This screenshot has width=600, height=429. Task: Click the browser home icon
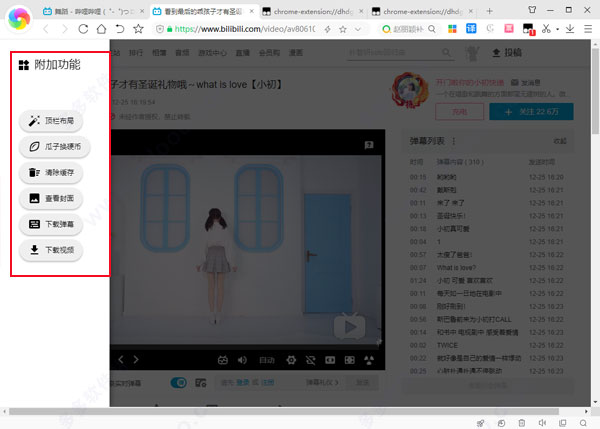(x=99, y=29)
